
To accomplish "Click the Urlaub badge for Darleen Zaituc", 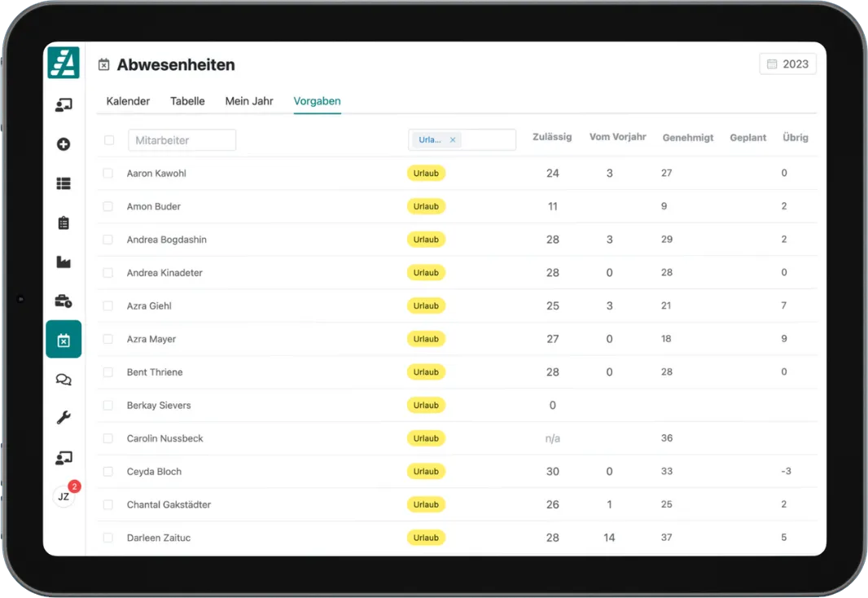I will click(x=426, y=538).
